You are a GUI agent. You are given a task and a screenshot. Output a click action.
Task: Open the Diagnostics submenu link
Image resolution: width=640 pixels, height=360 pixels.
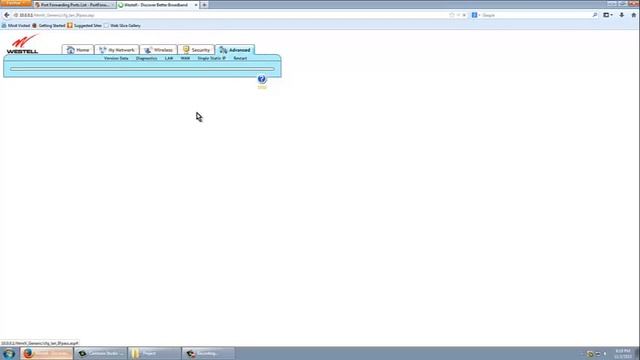[147, 58]
